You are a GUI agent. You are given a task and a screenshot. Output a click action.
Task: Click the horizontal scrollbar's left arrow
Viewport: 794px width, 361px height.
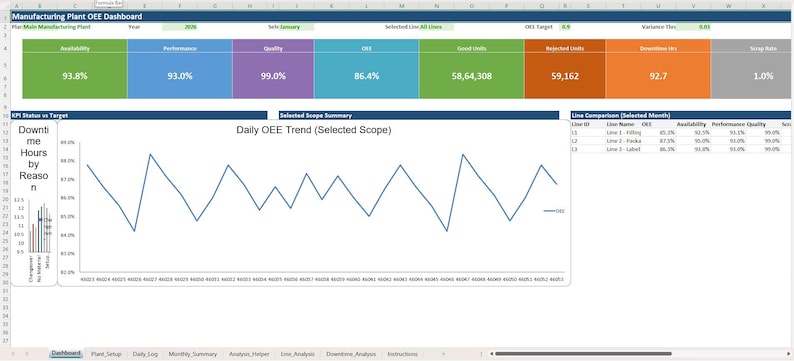pos(492,354)
